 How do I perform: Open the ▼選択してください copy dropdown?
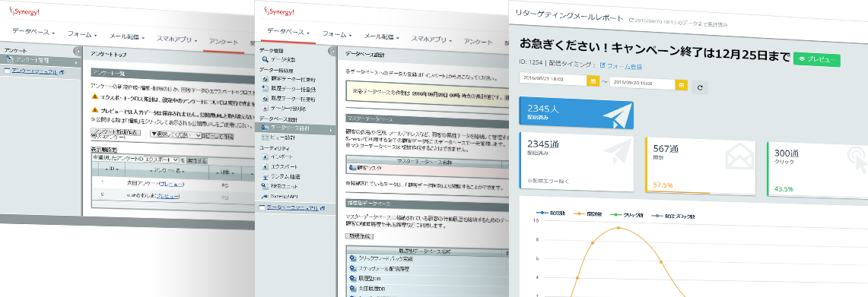[176, 134]
